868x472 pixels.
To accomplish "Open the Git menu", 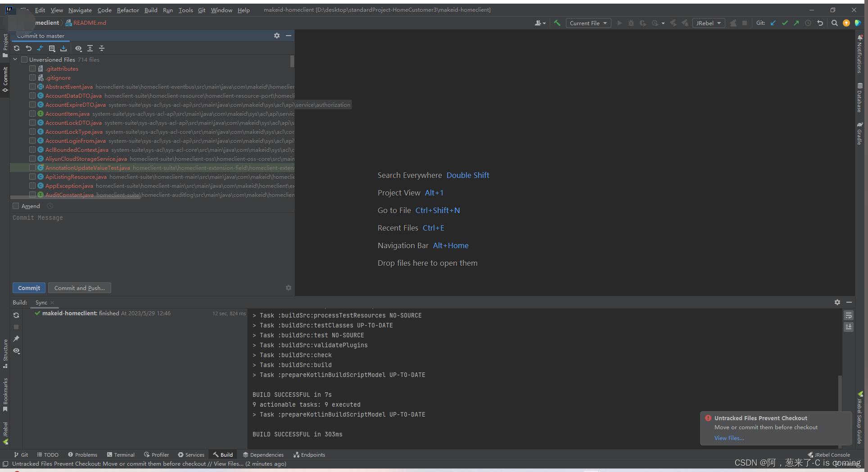I will [201, 10].
